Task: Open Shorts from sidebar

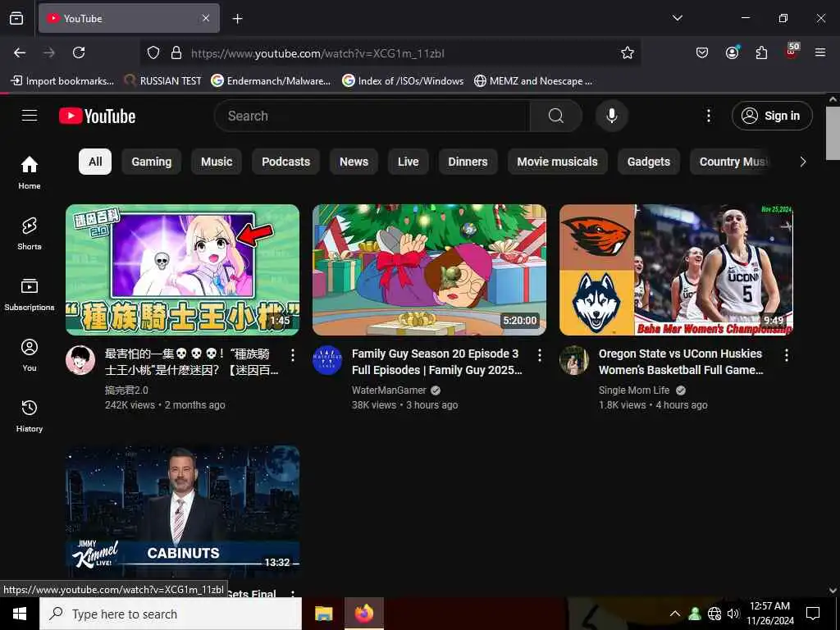Action: click(30, 234)
